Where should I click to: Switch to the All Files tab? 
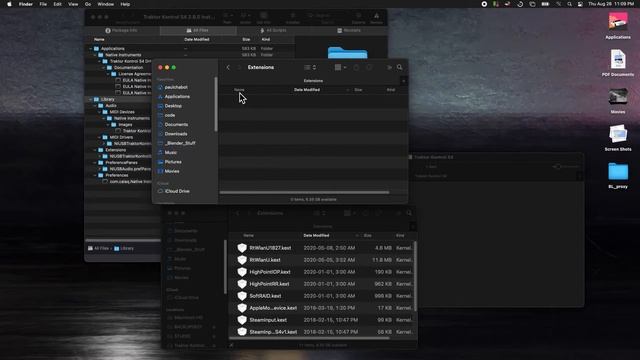[x=198, y=31]
